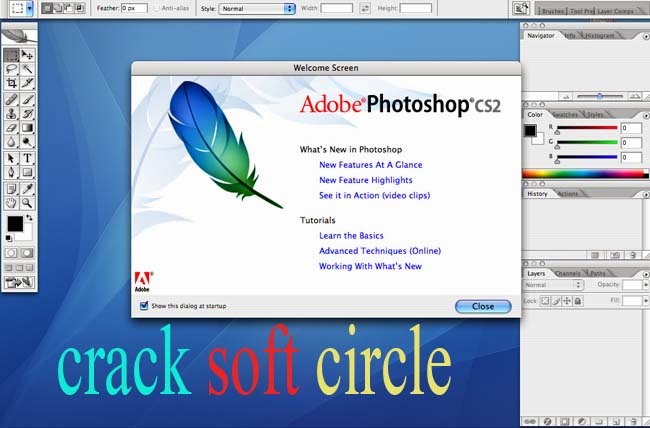Screen dimensions: 650x428
Task: Select the Zoom magnifier tool
Action: coord(27,203)
